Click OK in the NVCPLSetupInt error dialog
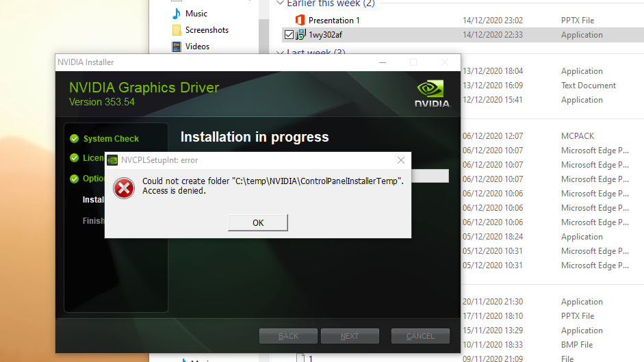 pos(258,222)
